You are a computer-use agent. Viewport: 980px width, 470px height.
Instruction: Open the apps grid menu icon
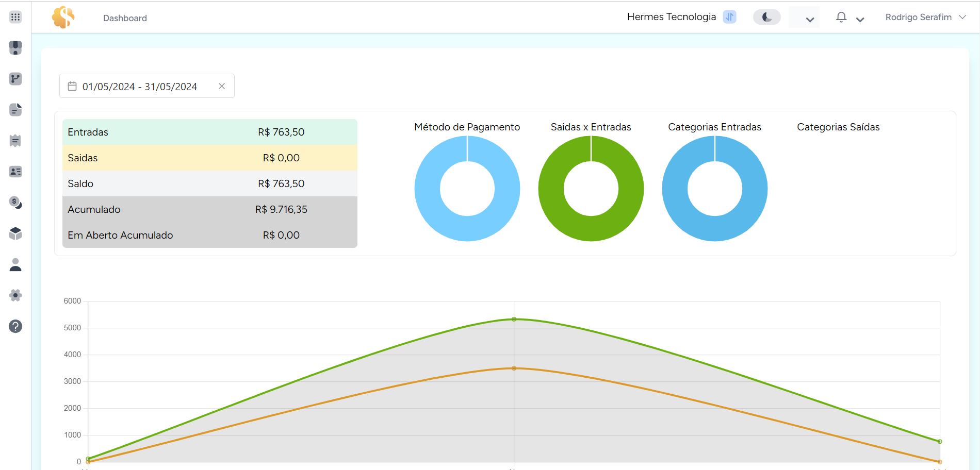point(15,17)
